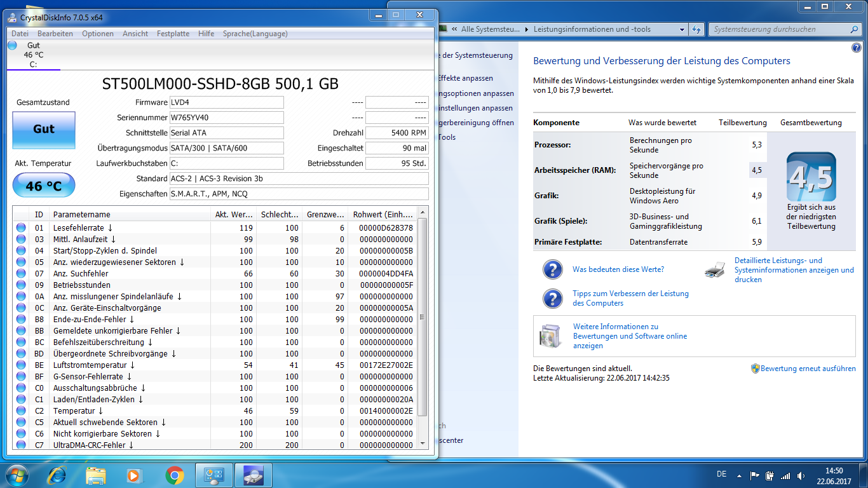Click the status orb for Mittl. Anlaufzeit
Screen dimensions: 868x488
click(21, 239)
